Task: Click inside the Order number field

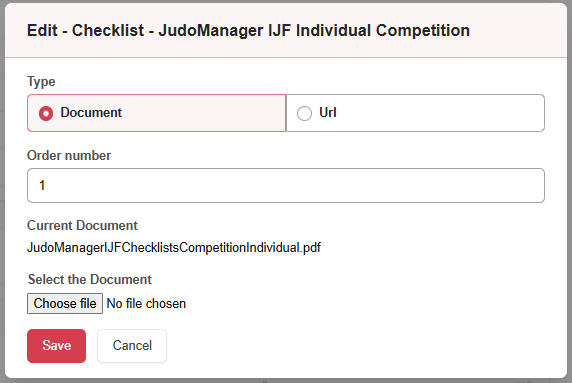Action: point(286,185)
